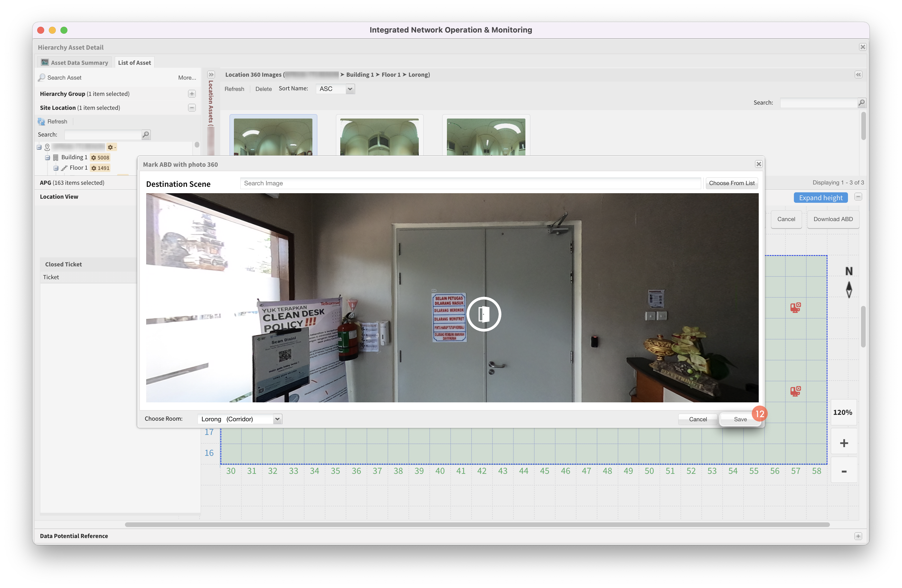The height and width of the screenshot is (588, 902).
Task: Close the Hierarchy Asset Detail panel
Action: click(x=862, y=47)
